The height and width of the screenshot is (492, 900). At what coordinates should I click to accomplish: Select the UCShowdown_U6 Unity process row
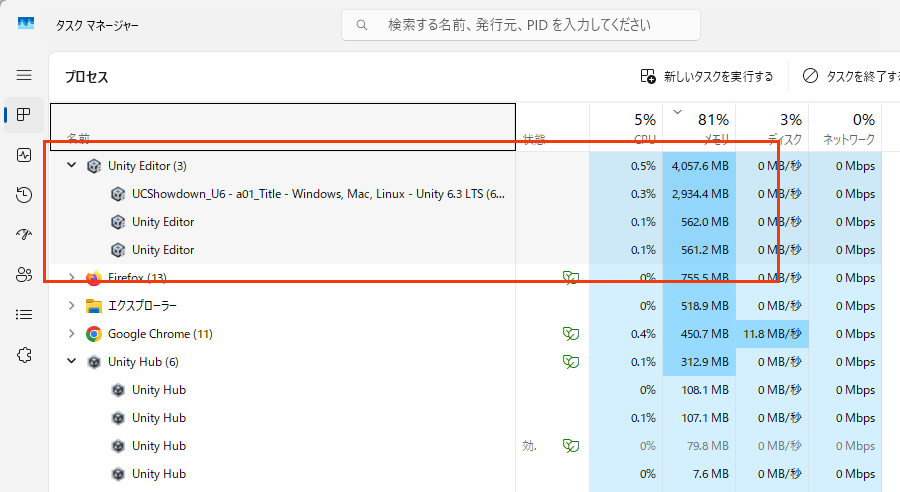[318, 193]
